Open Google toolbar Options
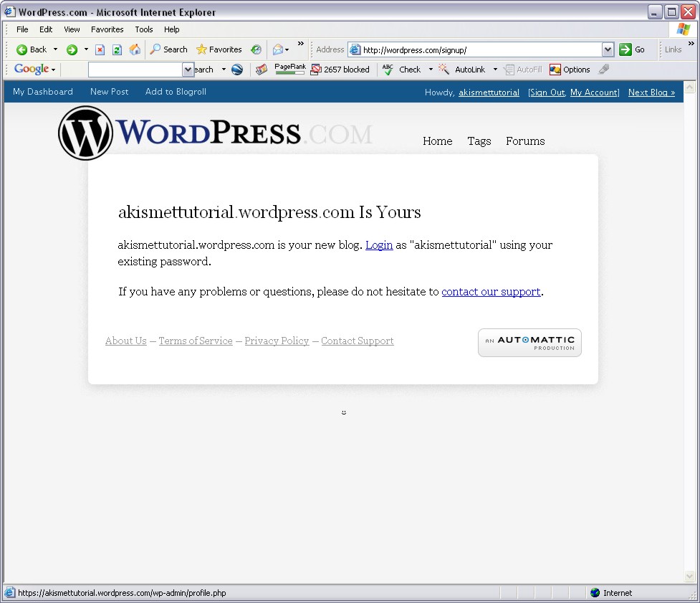 [x=570, y=70]
